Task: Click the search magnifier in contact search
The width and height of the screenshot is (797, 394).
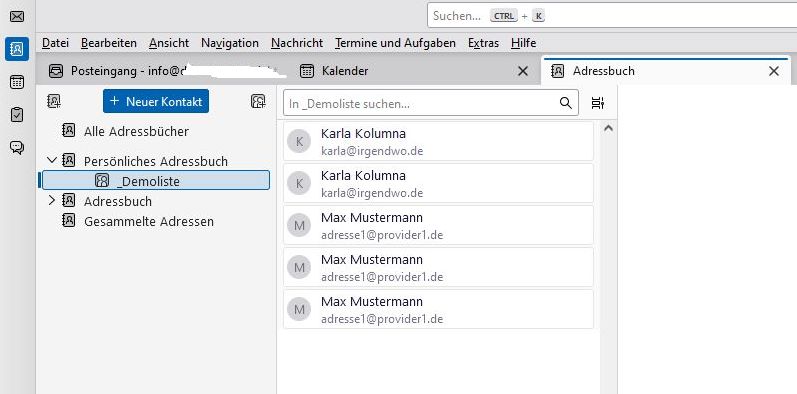Action: click(x=566, y=103)
